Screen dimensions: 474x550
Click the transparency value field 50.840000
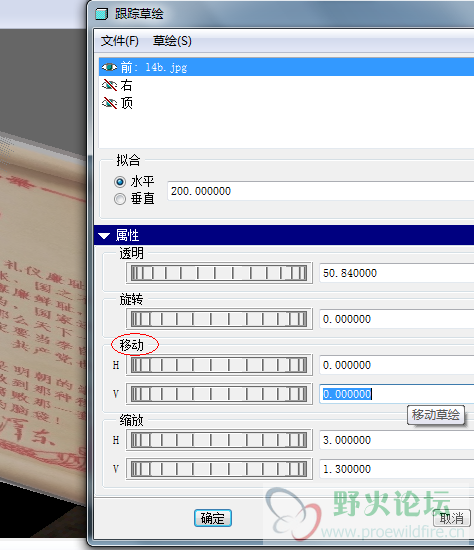(396, 273)
